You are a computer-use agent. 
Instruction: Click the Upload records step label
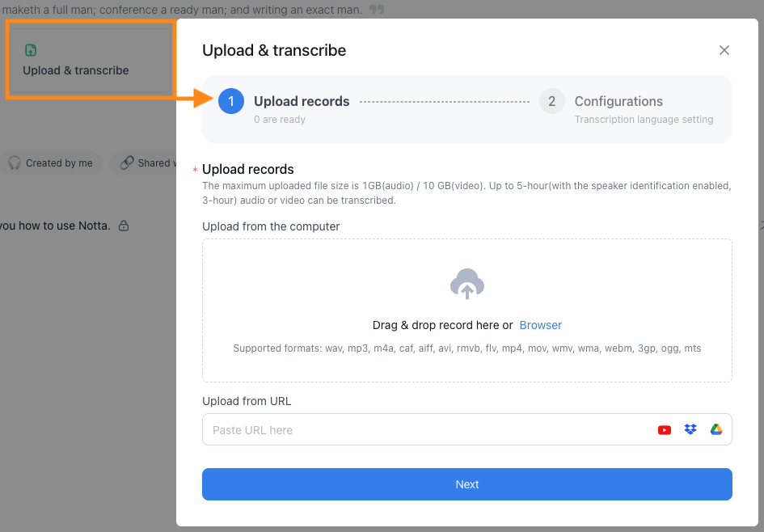[302, 101]
